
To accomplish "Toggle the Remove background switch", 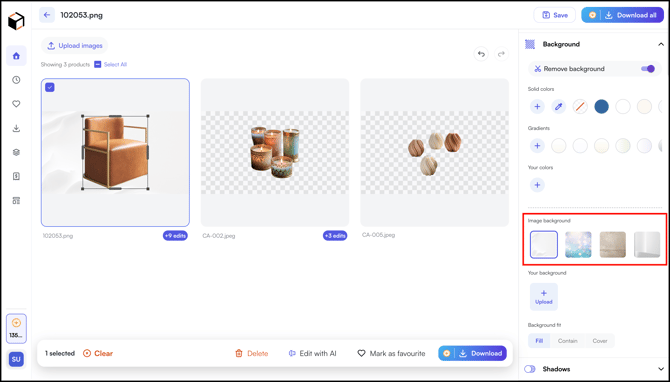I will pyautogui.click(x=648, y=69).
